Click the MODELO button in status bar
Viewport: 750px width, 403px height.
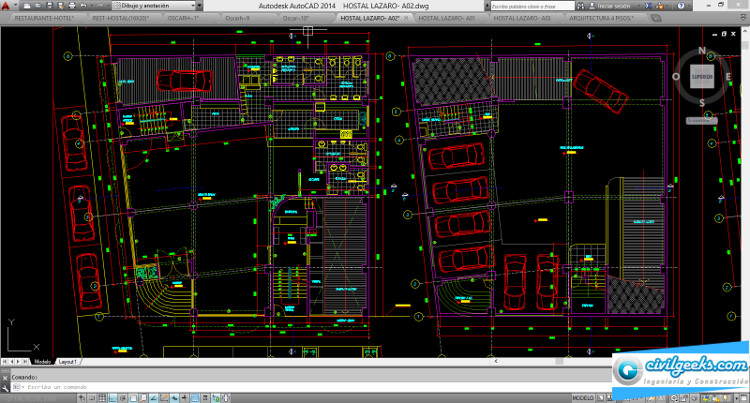coord(584,397)
